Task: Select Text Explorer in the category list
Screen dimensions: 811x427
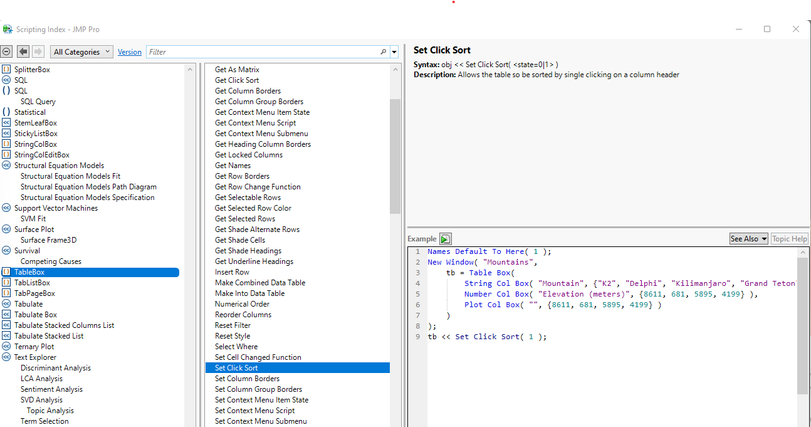Action: (x=36, y=357)
